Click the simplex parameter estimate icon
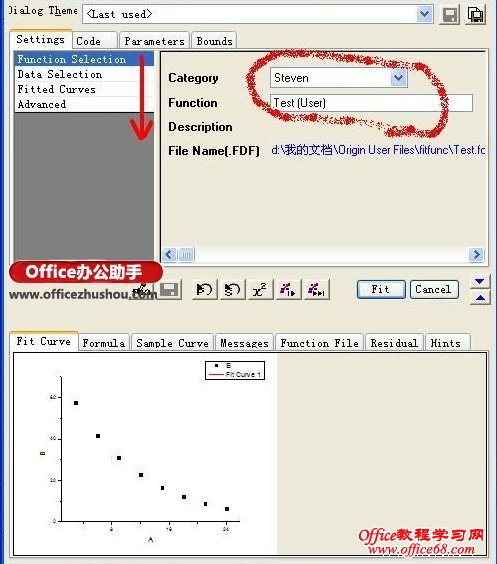Image resolution: width=497 pixels, height=564 pixels. pos(232,290)
